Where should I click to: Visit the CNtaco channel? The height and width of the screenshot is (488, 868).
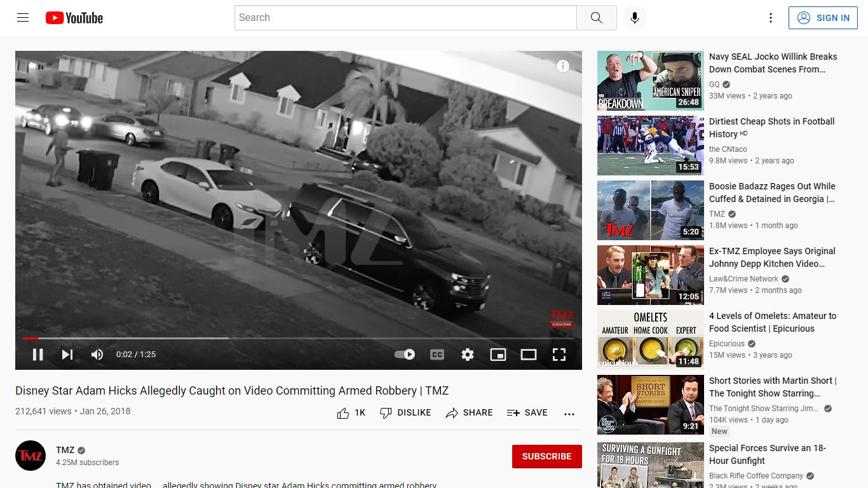tap(728, 149)
